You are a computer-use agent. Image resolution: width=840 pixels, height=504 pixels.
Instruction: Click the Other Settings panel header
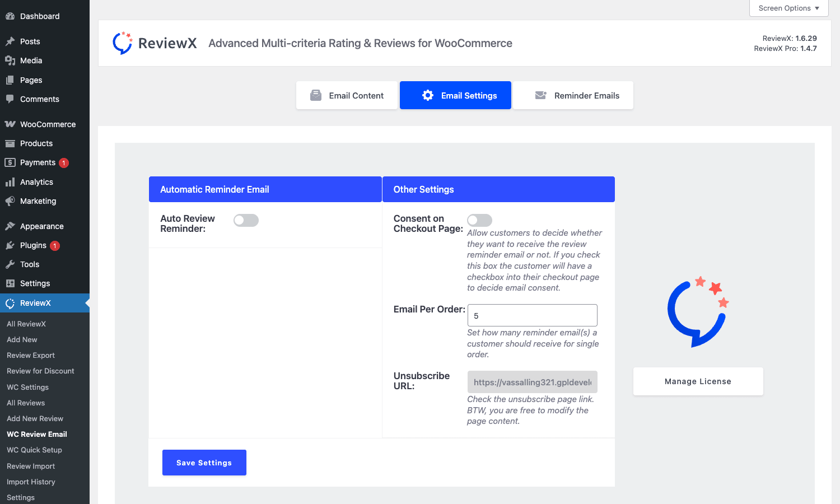[498, 189]
